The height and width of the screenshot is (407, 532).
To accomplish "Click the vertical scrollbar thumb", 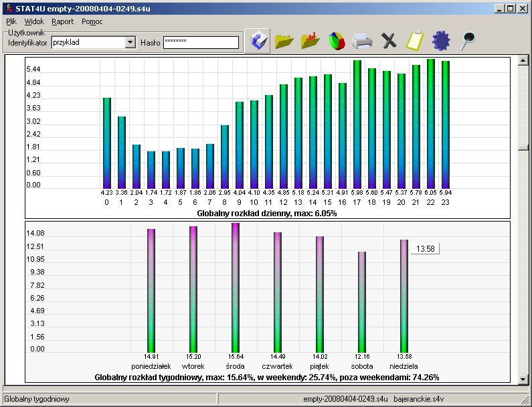I will pyautogui.click(x=523, y=147).
